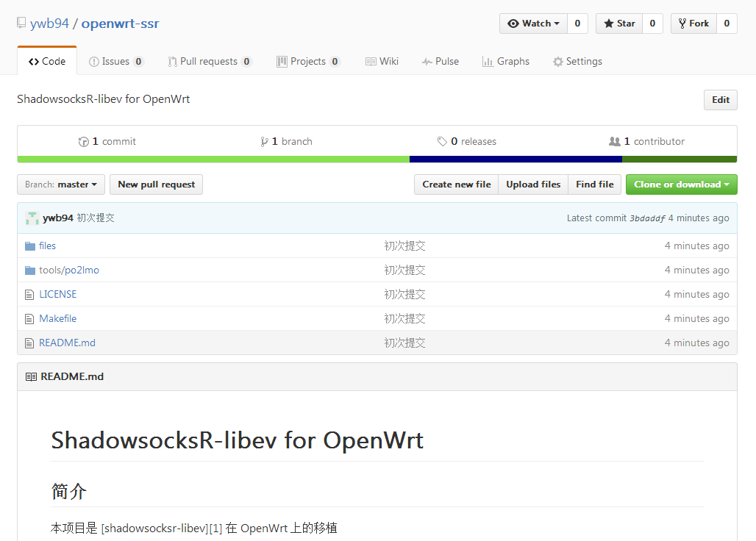Screen dimensions: 756x541
Task: Open the Graphs tab
Action: click(x=506, y=62)
